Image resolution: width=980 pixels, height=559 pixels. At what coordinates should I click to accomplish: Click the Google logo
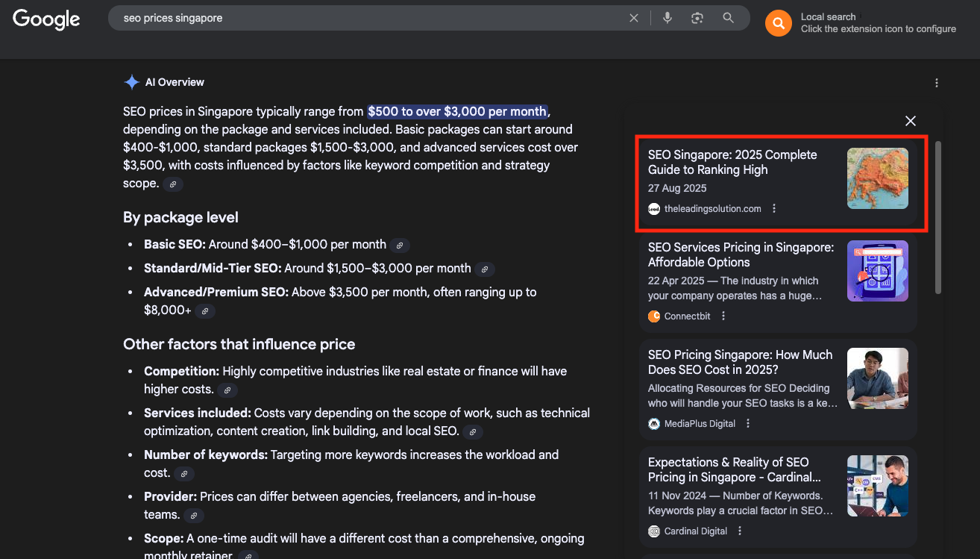pyautogui.click(x=46, y=19)
